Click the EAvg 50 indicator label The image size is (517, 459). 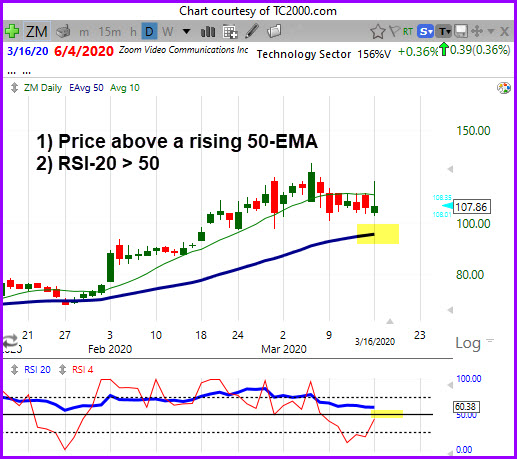(86, 88)
